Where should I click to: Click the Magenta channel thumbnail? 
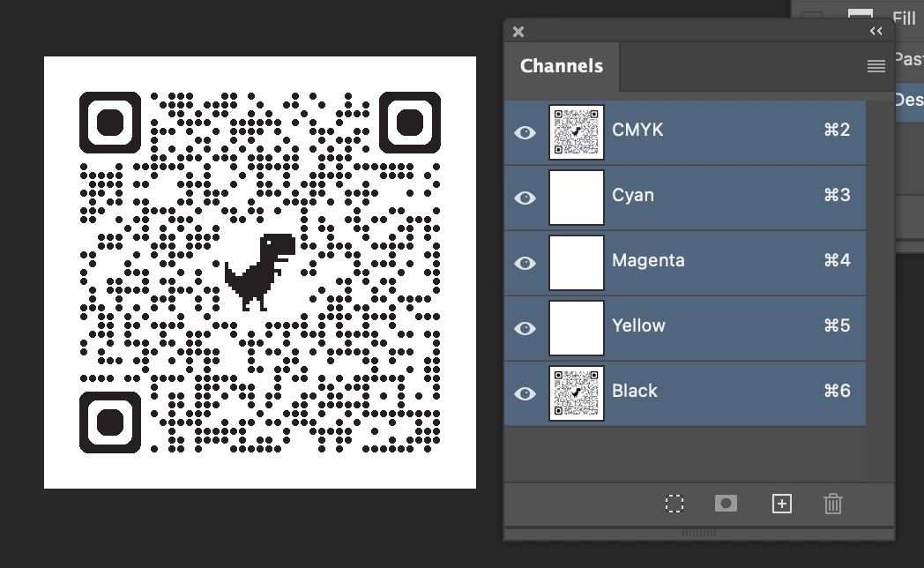tap(577, 263)
